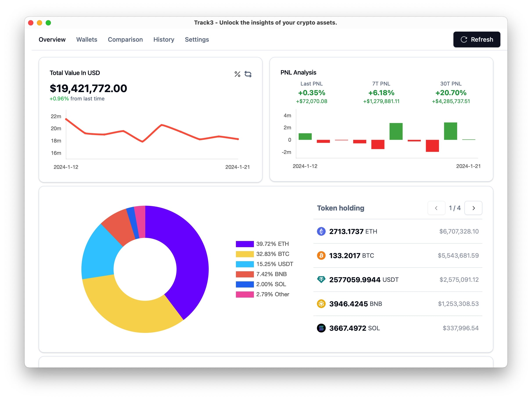Viewport: 532px width, 400px height.
Task: Click the 2577059.9944 USDT holding text
Action: 364,280
